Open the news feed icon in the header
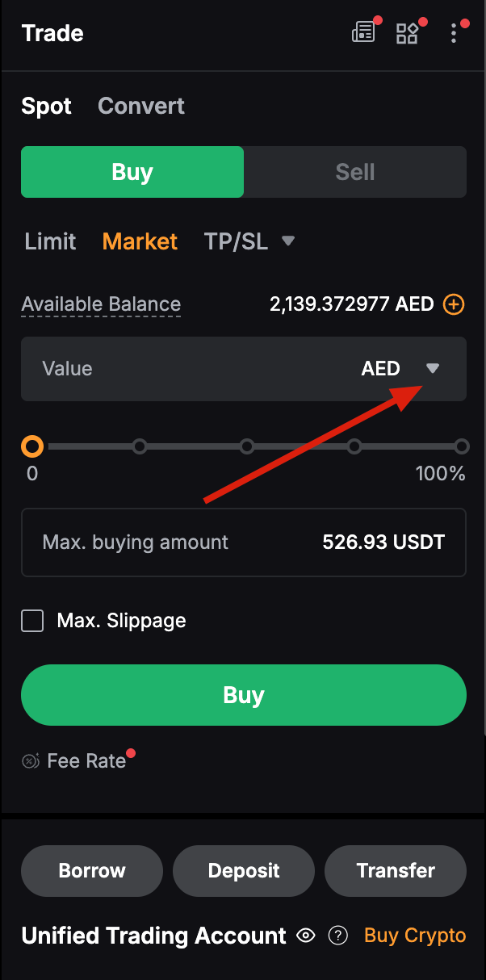The image size is (486, 980). click(x=363, y=32)
